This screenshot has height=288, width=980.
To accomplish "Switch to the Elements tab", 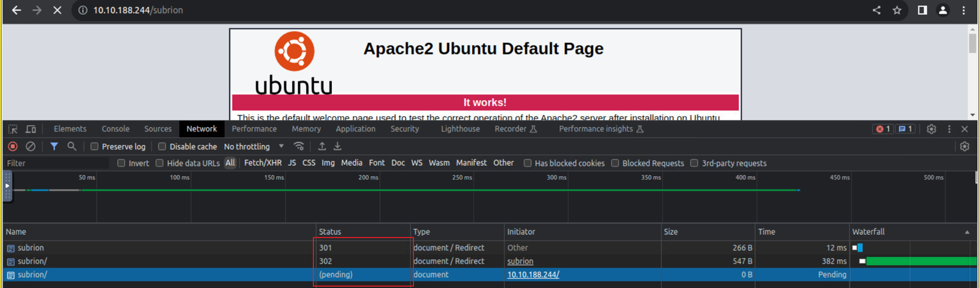I will (70, 129).
